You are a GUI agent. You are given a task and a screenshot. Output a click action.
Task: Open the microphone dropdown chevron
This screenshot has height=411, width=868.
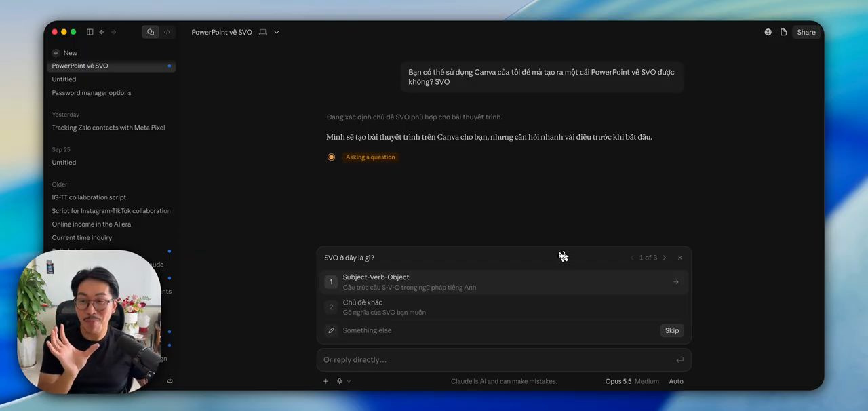coord(349,381)
